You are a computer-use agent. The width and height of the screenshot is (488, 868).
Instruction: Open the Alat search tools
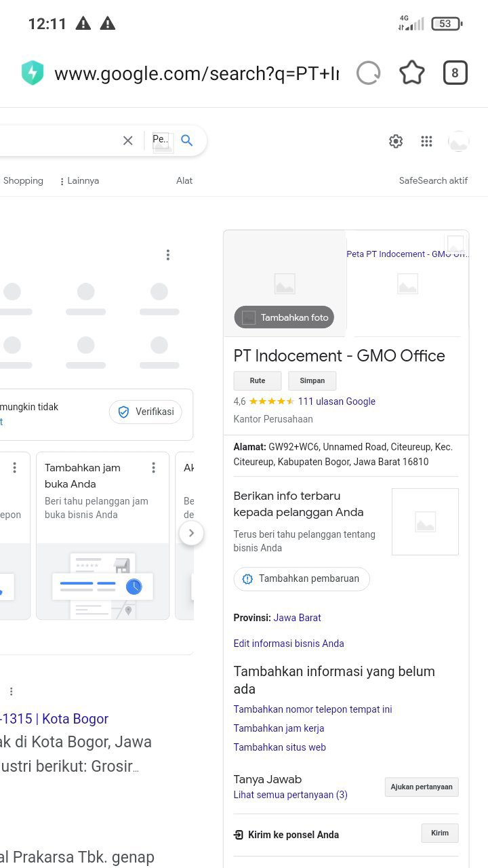184,181
